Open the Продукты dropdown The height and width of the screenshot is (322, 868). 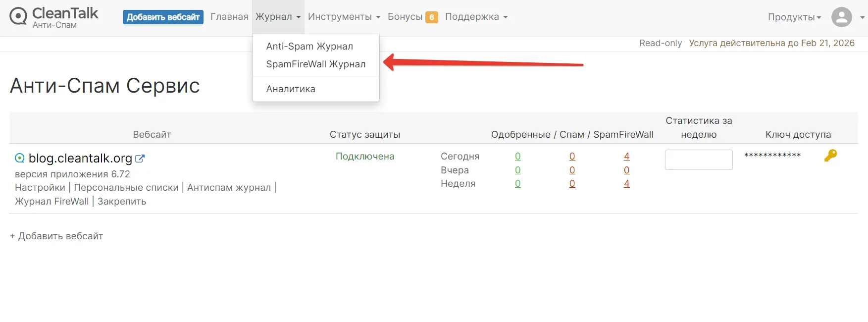click(x=794, y=17)
